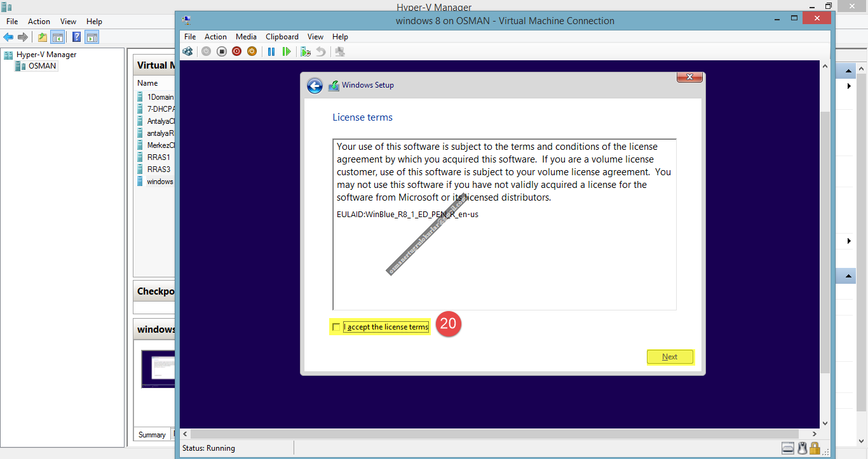This screenshot has height=459, width=868.
Task: Click the grey Forward arrow in Hyper-V Manager
Action: pyautogui.click(x=23, y=37)
